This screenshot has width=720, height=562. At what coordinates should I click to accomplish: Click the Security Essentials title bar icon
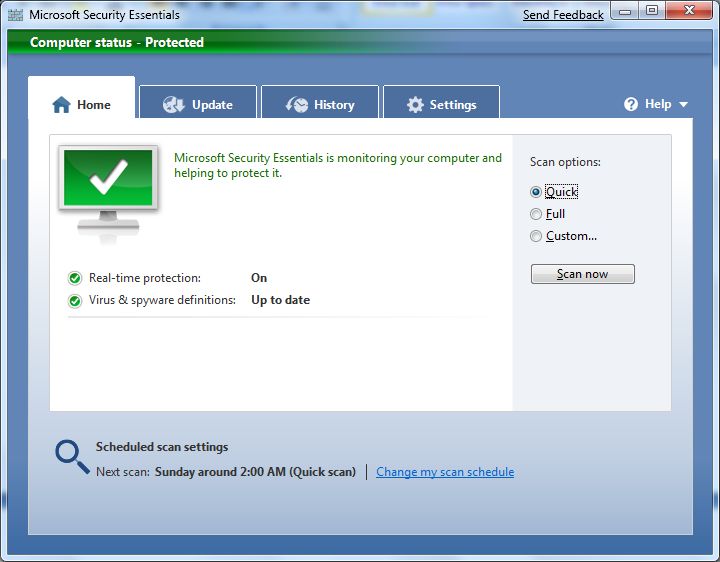pyautogui.click(x=16, y=15)
